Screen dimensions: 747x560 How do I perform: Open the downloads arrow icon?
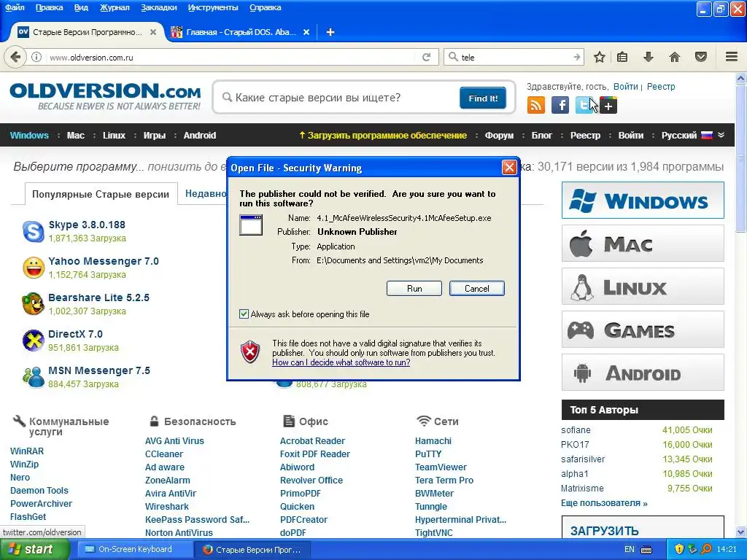(x=649, y=57)
